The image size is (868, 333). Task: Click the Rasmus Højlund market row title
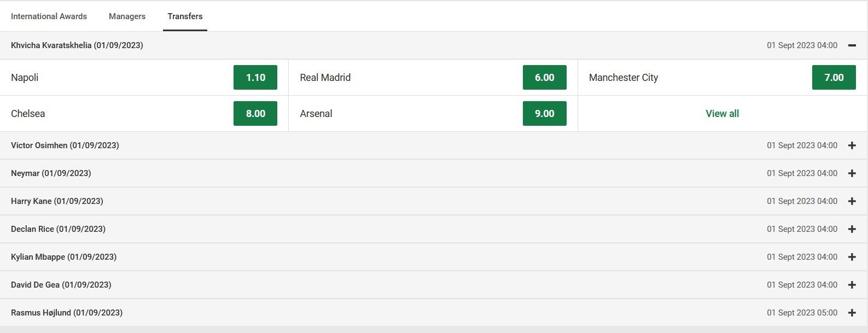coord(67,313)
